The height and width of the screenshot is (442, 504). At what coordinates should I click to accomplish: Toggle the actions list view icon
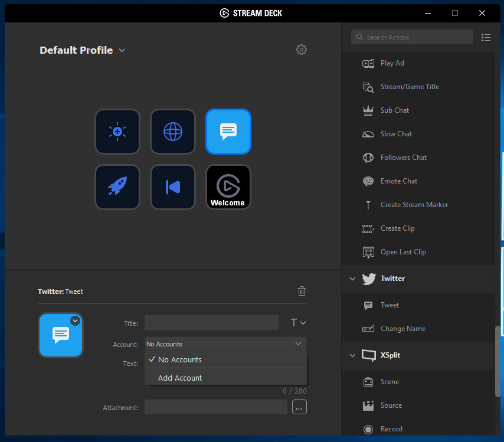coord(486,38)
